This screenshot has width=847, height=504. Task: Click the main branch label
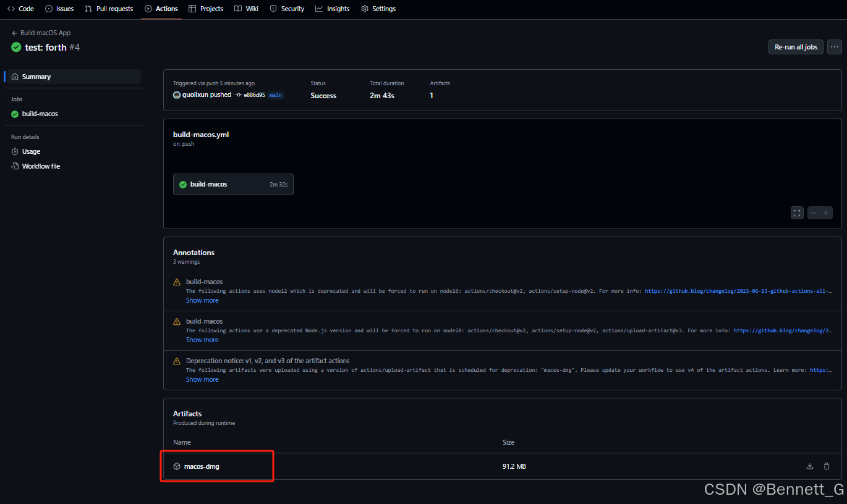(276, 95)
